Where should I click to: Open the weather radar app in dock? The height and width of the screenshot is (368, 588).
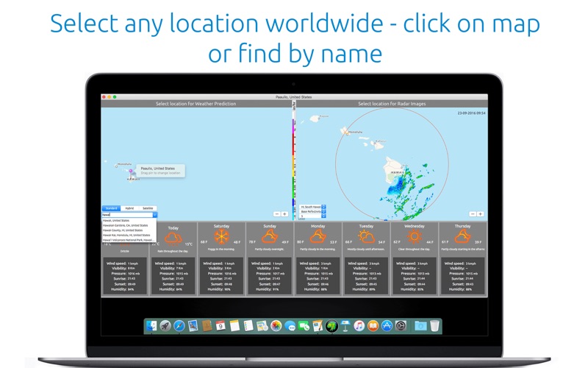tap(331, 325)
